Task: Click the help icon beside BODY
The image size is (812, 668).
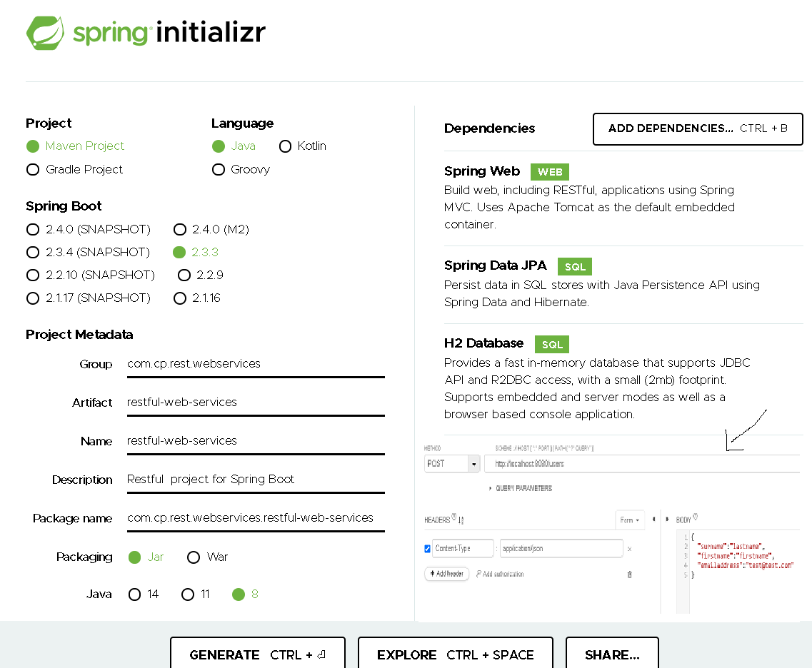Action: [695, 515]
